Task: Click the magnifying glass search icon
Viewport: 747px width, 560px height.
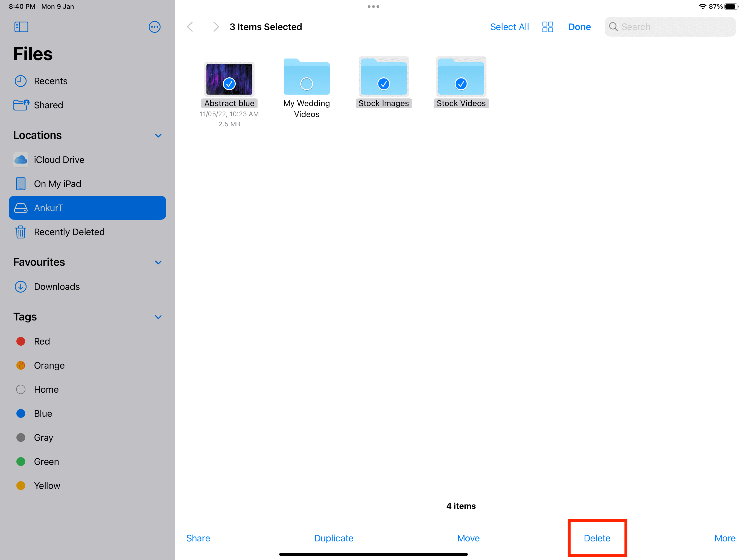Action: (x=613, y=27)
